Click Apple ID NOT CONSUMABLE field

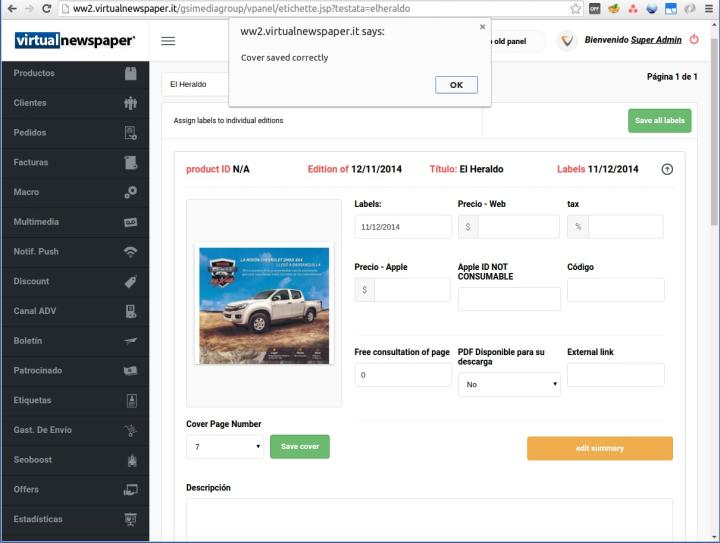509,299
